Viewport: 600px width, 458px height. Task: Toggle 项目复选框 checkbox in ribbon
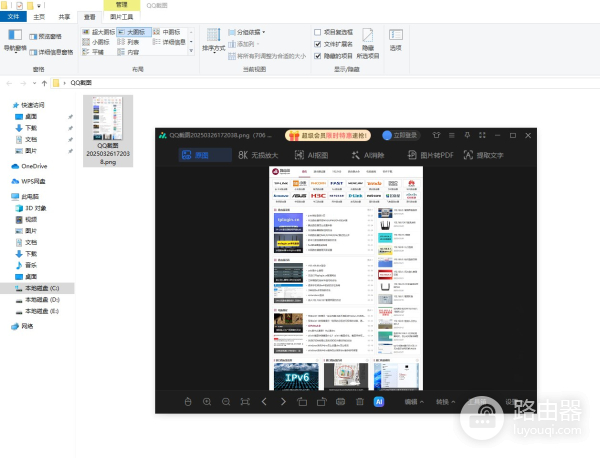[x=318, y=32]
